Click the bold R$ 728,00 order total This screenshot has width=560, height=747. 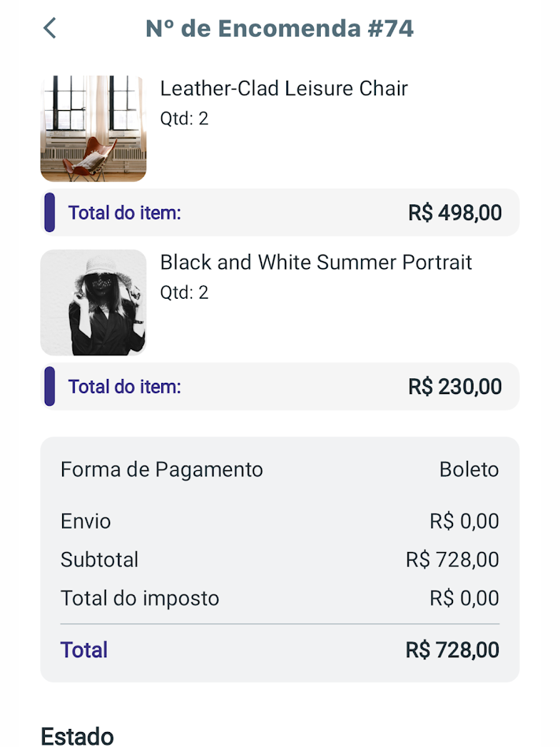pos(452,650)
